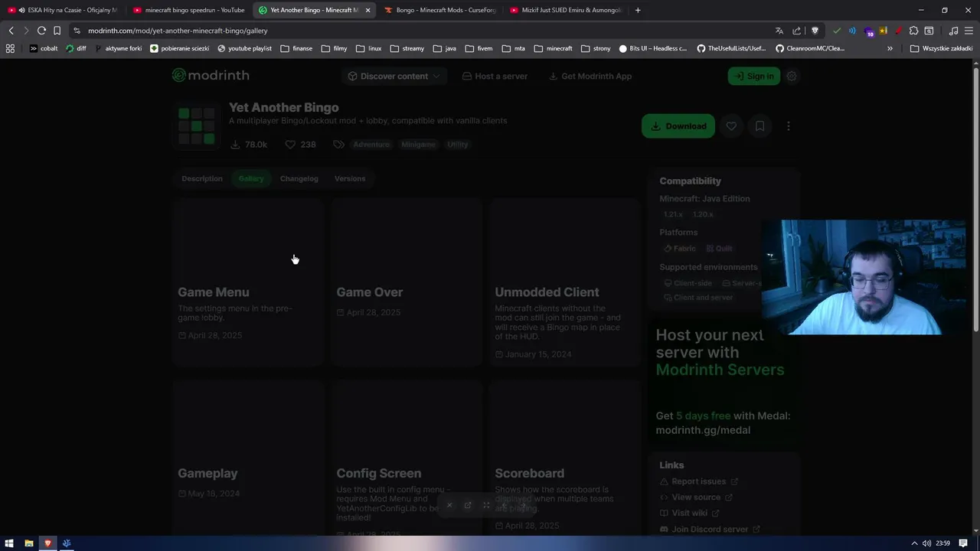The image size is (980, 551).
Task: Click the Minigame category tag
Action: [418, 145]
